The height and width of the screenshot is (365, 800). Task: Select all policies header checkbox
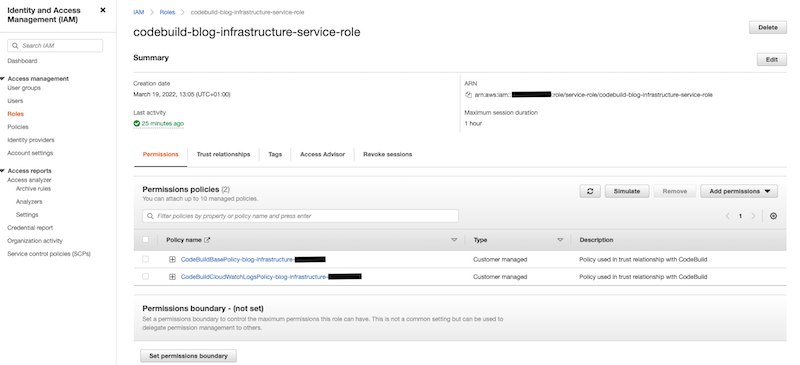tap(145, 240)
